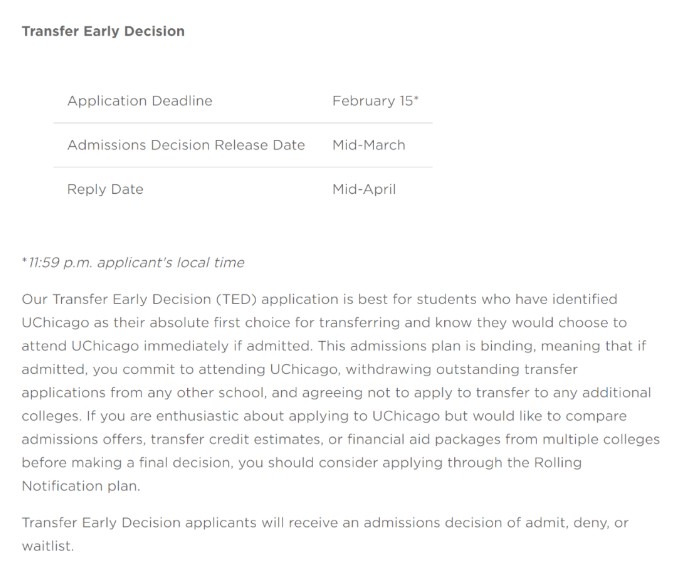Select Admissions Decision Release Date label
This screenshot has height=580, width=681.
click(186, 145)
